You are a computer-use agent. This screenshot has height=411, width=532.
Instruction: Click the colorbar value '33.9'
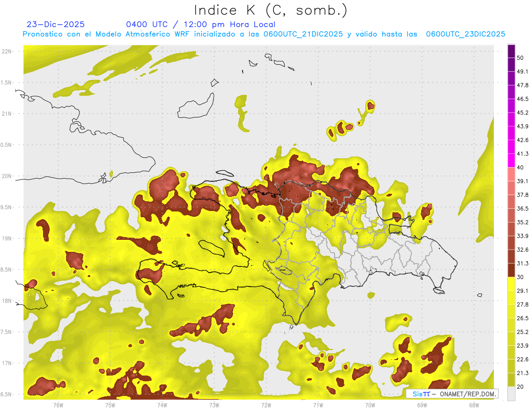522,236
